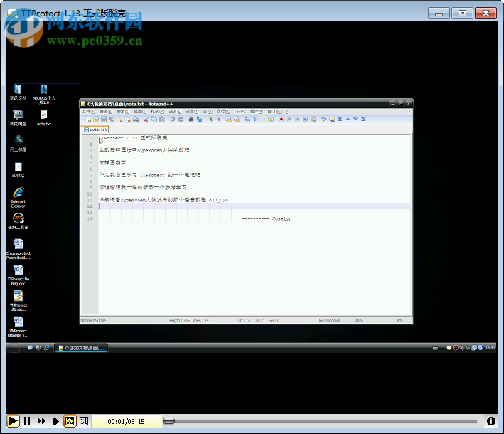Click the seek slider handle of the player

click(169, 420)
